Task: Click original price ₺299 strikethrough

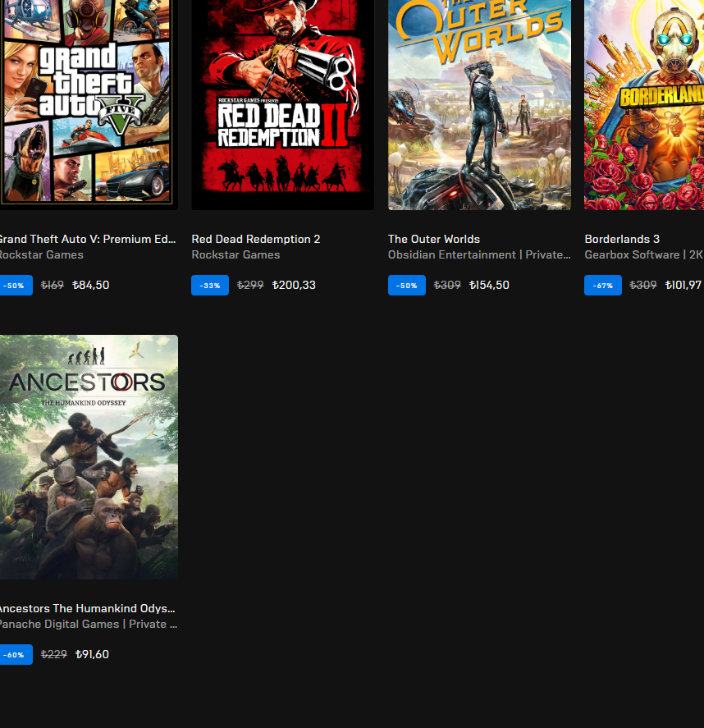Action: pyautogui.click(x=250, y=285)
